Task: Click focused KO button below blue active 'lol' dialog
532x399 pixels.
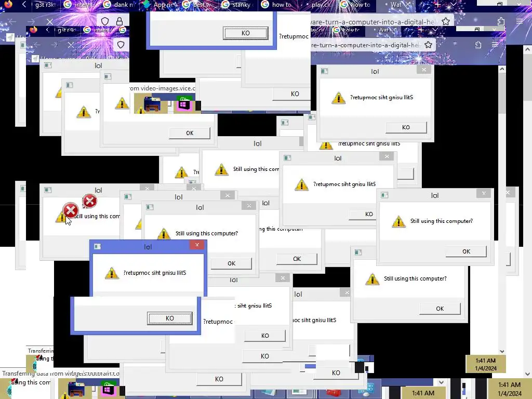Action: 170,318
